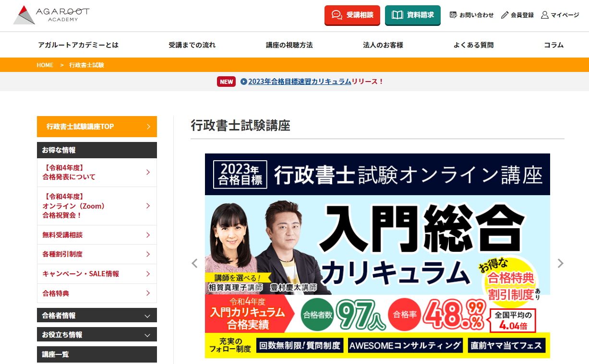Open 講座の視聴方法 in navigation bar
The width and height of the screenshot is (589, 364).
click(289, 45)
